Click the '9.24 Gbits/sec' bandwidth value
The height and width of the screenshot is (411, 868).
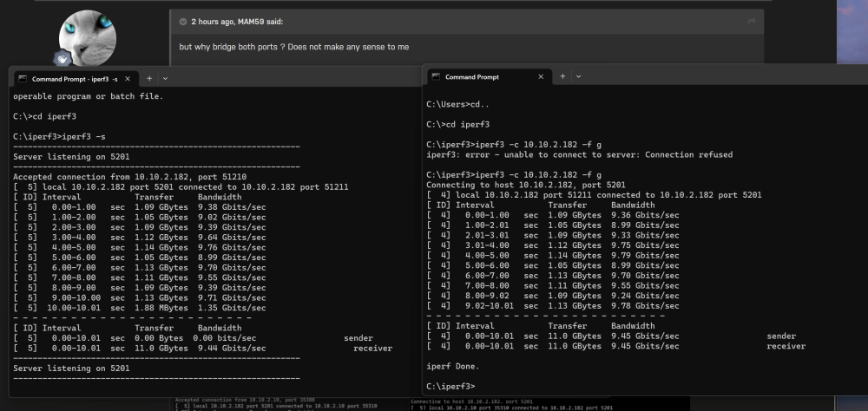point(645,296)
